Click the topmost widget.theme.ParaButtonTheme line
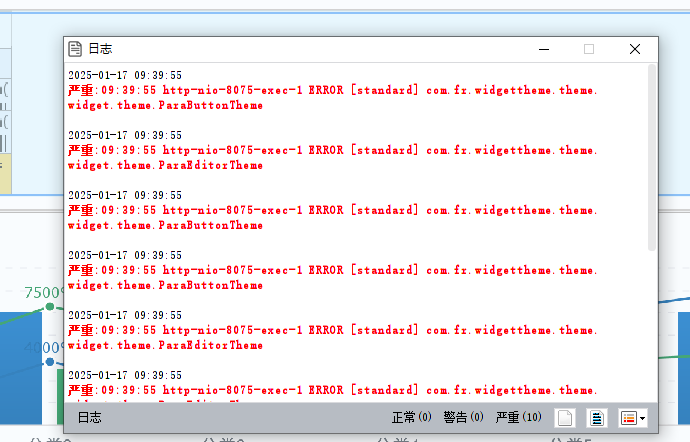Viewport: 690px width, 442px height. click(165, 105)
